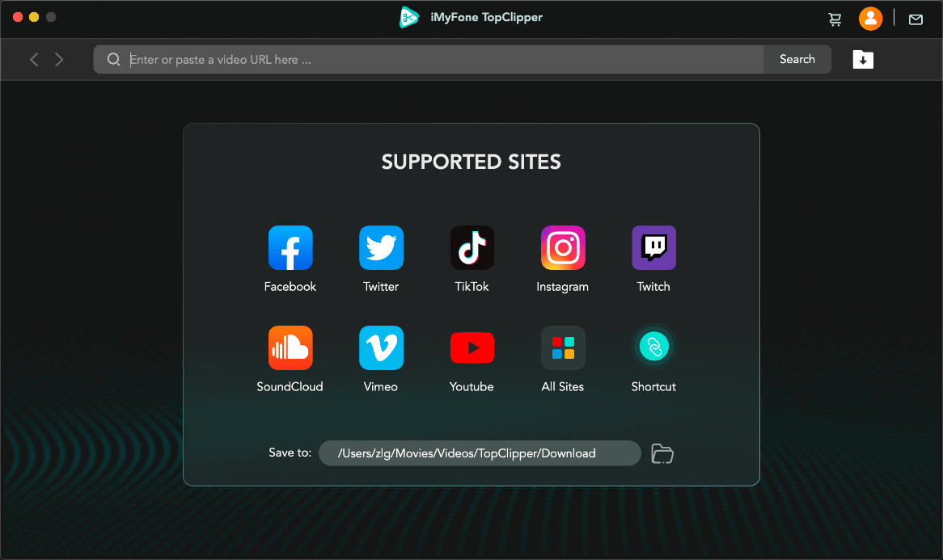
Task: Choose the Instagram icon
Action: 562,248
